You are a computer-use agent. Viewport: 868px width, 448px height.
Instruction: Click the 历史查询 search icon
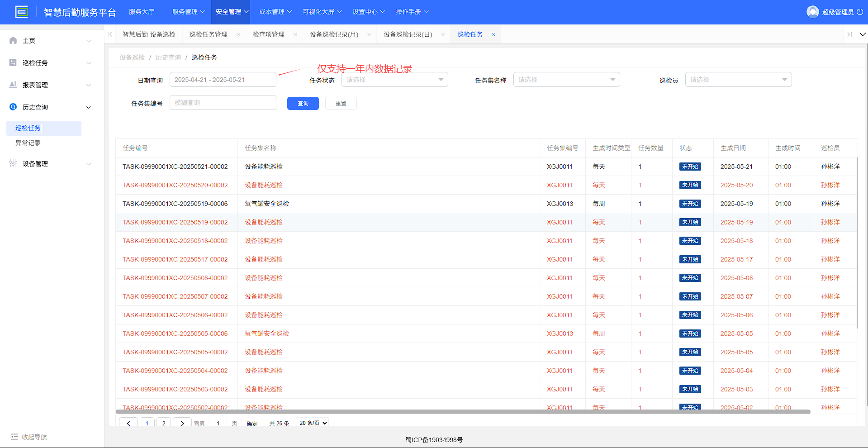pyautogui.click(x=13, y=107)
